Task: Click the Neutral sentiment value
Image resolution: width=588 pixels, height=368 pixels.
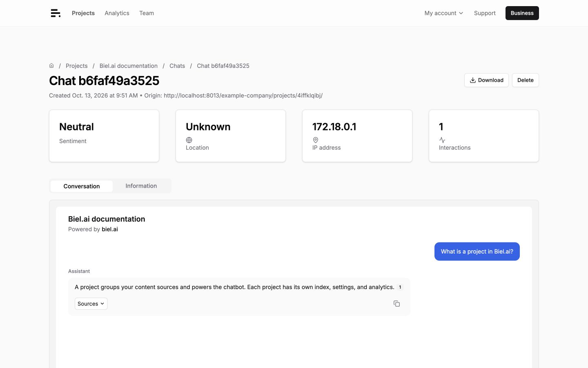Action: click(76, 127)
